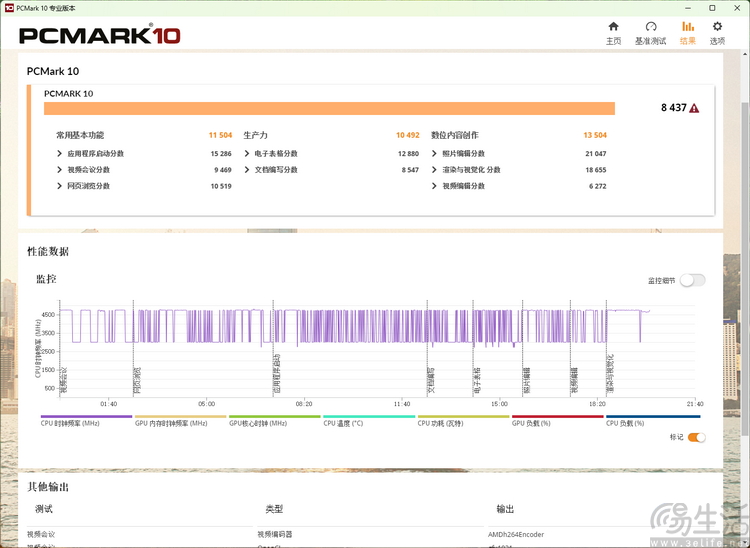Expand 网页浏览分数 row
This screenshot has width=750, height=548.
pyautogui.click(x=59, y=186)
